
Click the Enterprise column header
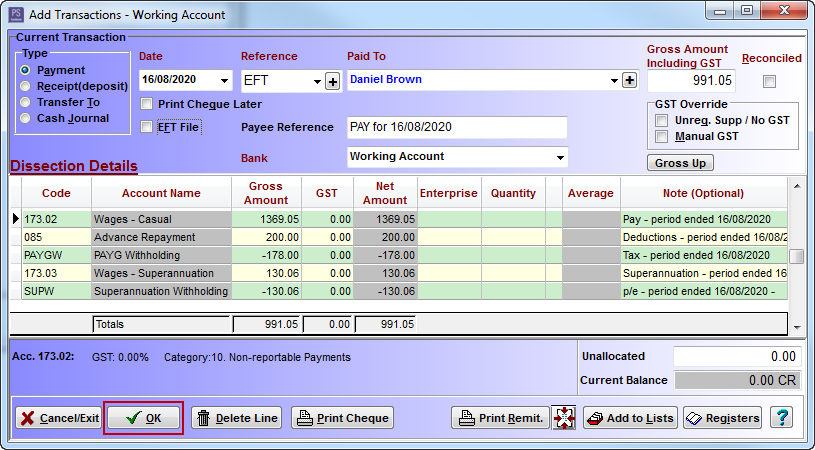[449, 193]
